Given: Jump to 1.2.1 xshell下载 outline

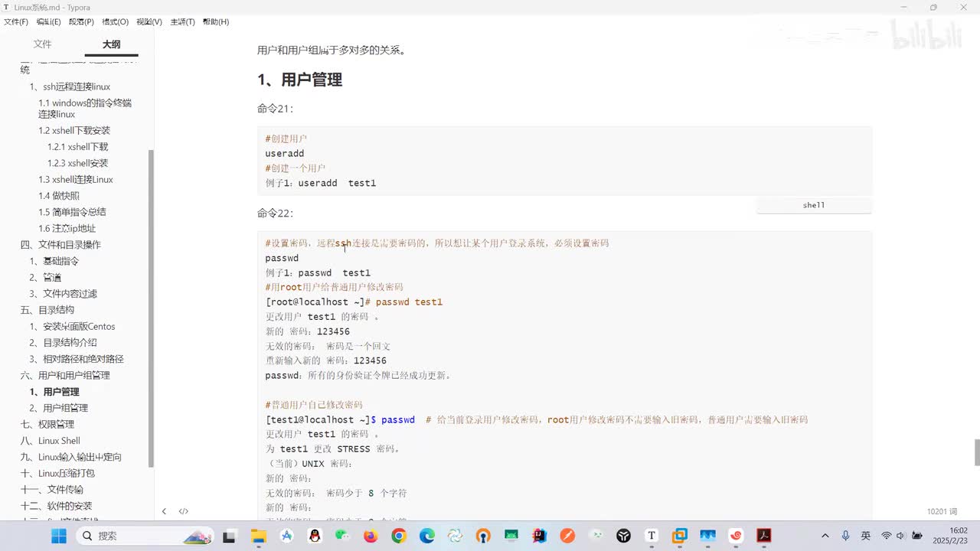Looking at the screenshot, I should tap(77, 147).
